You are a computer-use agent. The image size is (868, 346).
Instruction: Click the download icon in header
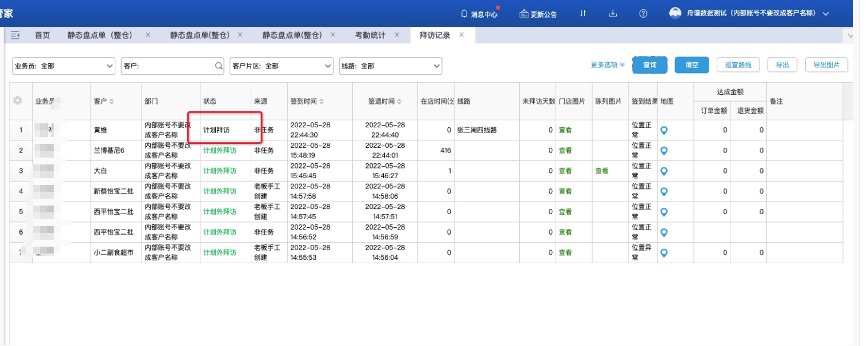tap(613, 14)
